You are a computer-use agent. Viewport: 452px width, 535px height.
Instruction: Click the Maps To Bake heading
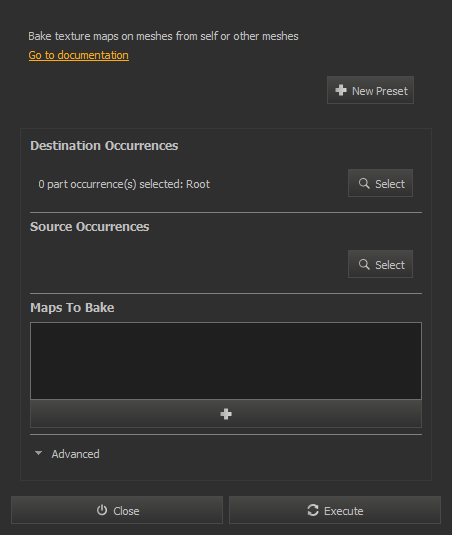(x=72, y=308)
